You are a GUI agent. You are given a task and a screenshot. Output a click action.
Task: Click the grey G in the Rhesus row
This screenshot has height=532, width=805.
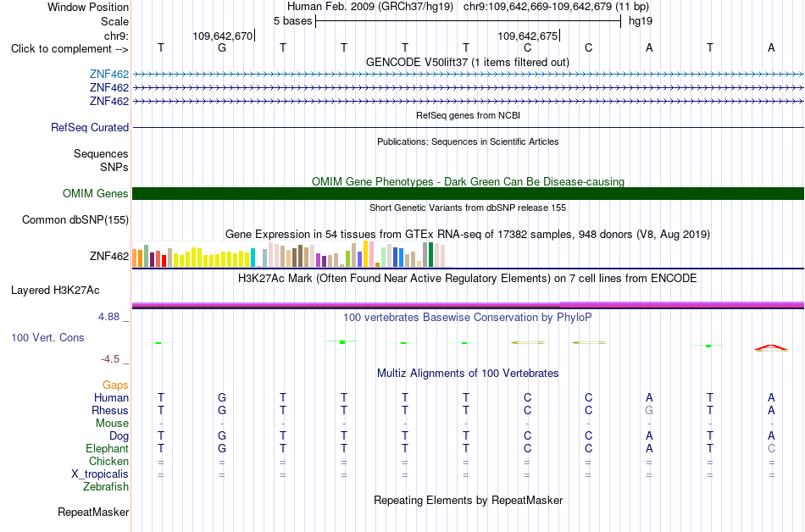649,410
